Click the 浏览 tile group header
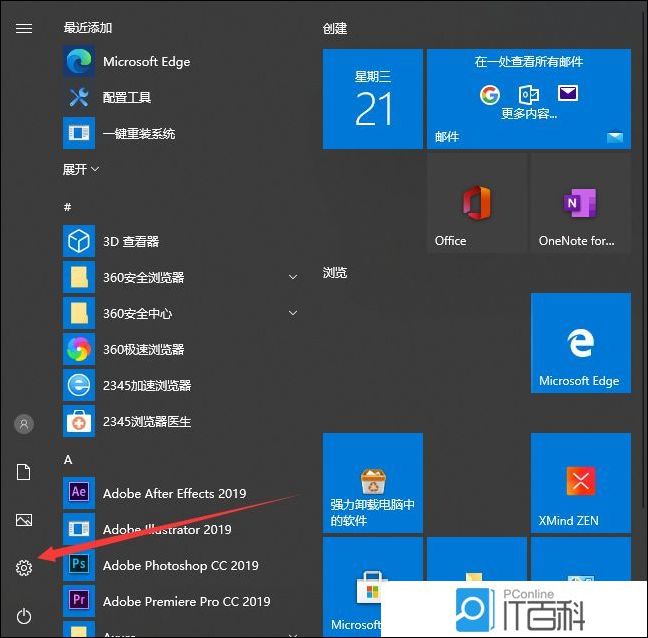Screen dimensions: 648x638 click(335, 273)
